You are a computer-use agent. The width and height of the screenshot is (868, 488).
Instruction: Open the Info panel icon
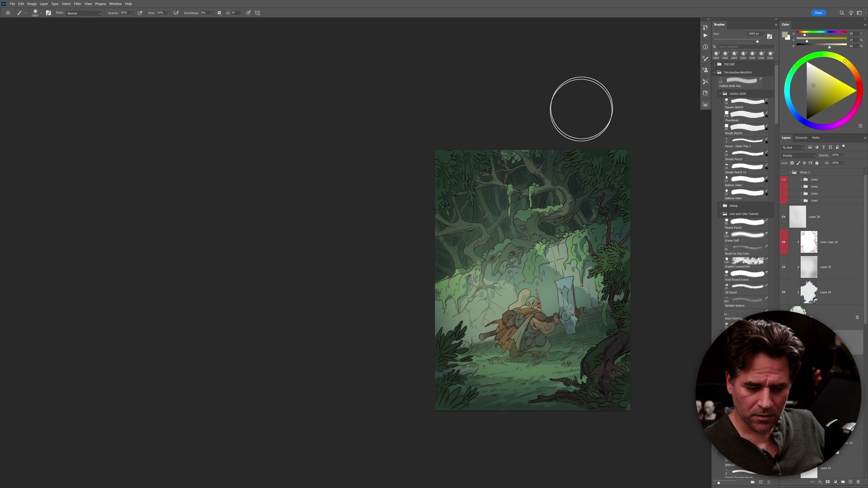[x=705, y=47]
